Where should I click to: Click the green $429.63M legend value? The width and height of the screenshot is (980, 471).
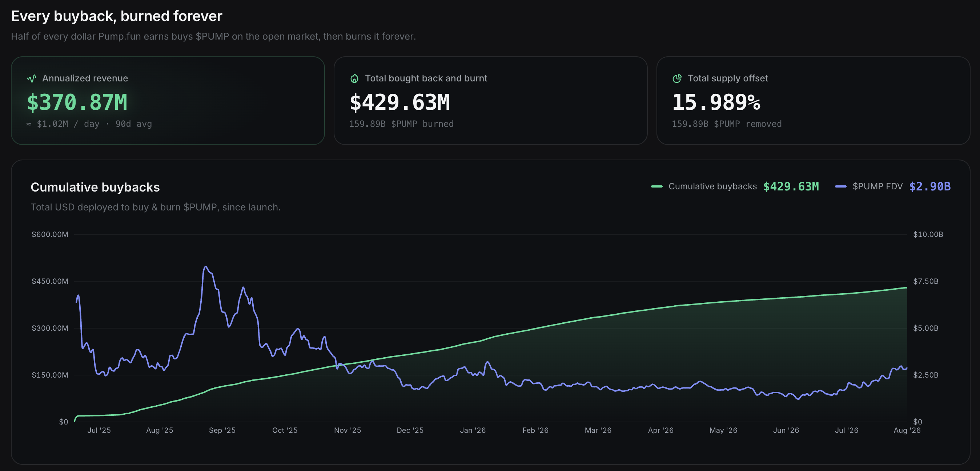tap(791, 186)
